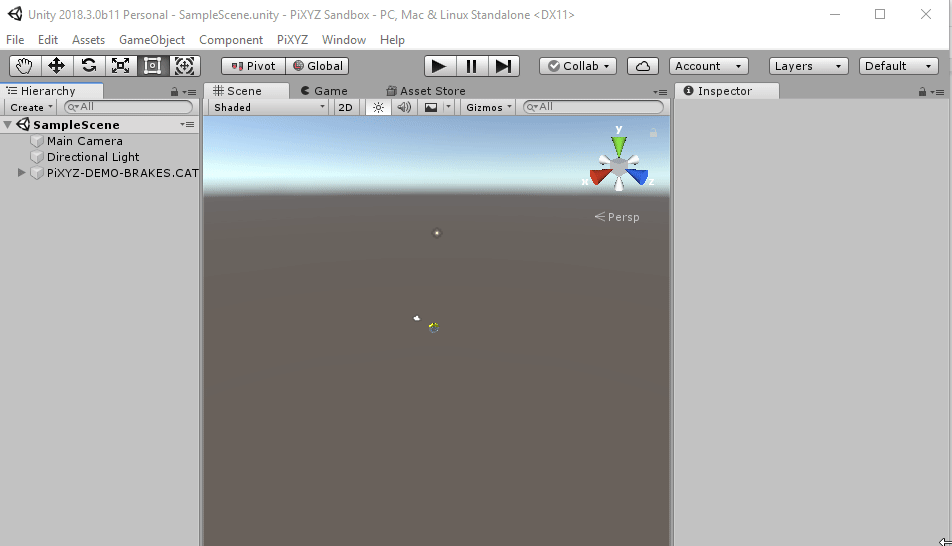Switch to the Asset Store tab
Viewport: 952px width, 546px height.
(426, 90)
